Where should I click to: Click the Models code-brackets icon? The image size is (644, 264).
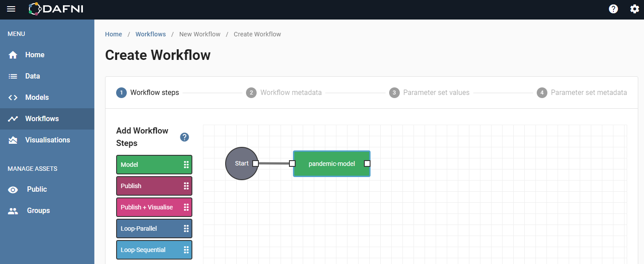[x=13, y=97]
